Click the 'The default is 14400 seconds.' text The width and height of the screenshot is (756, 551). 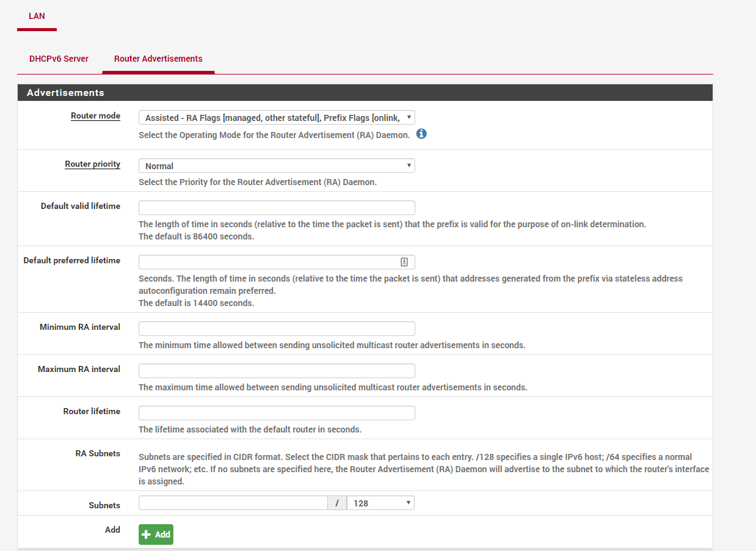click(197, 303)
